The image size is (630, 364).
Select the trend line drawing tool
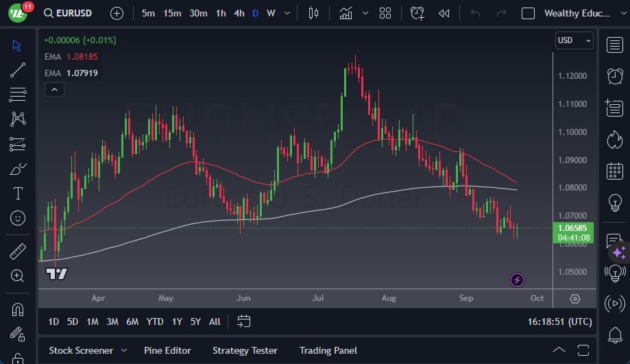[18, 70]
